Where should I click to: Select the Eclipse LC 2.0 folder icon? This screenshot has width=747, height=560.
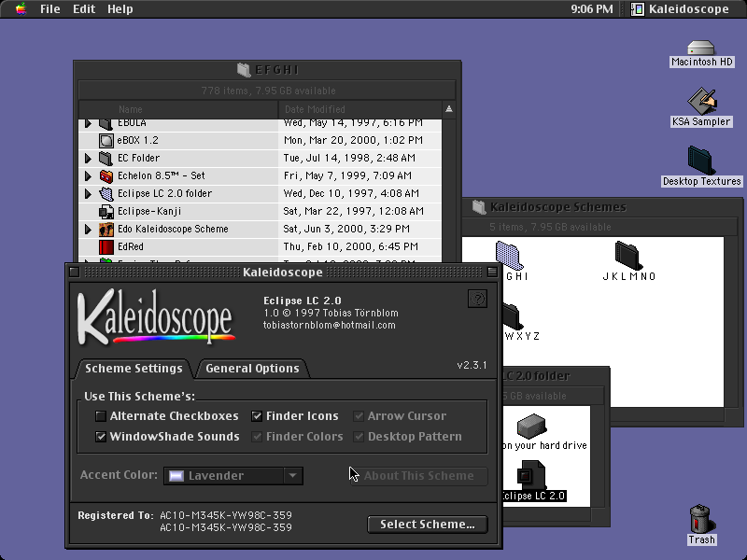pyautogui.click(x=106, y=193)
